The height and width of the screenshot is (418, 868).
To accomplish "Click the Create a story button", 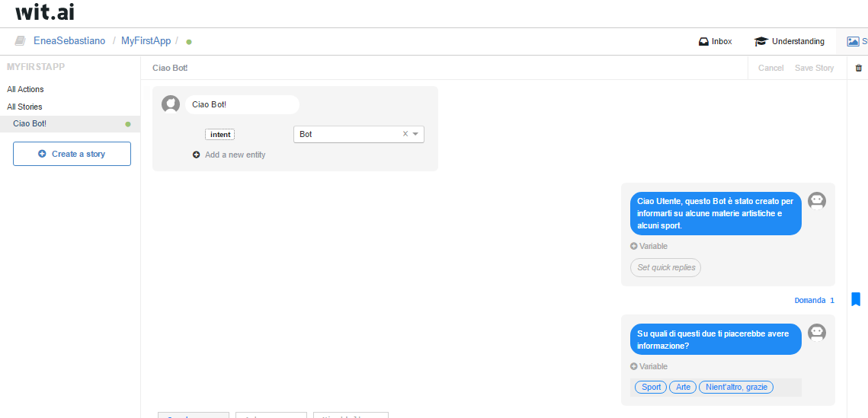I will (72, 154).
